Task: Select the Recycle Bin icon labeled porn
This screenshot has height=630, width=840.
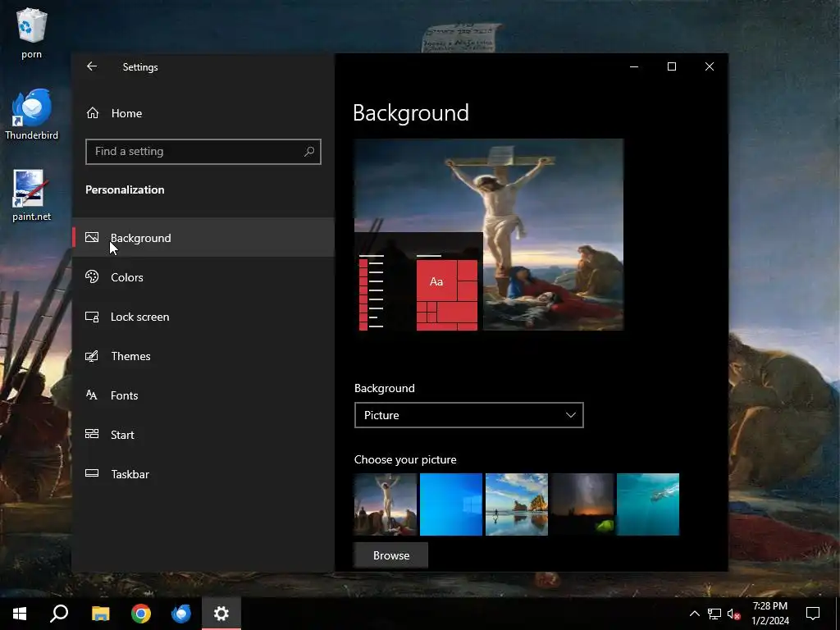Action: coord(32,33)
